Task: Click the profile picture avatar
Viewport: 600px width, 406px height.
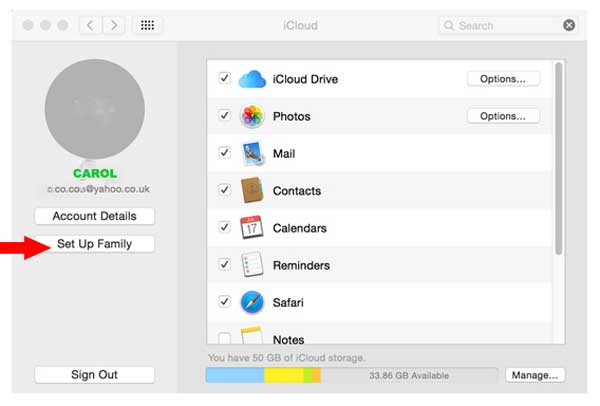Action: (x=95, y=109)
